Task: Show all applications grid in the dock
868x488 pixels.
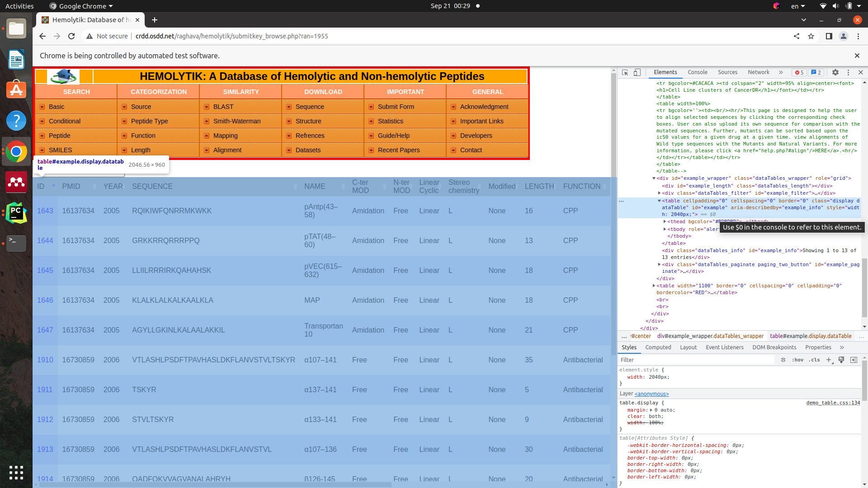Action: (x=16, y=473)
